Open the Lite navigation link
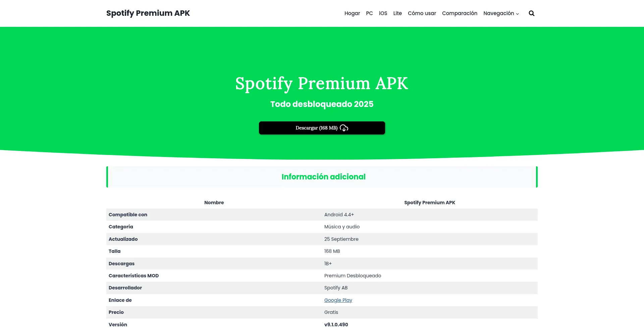Image resolution: width=644 pixels, height=333 pixels. 397,13
